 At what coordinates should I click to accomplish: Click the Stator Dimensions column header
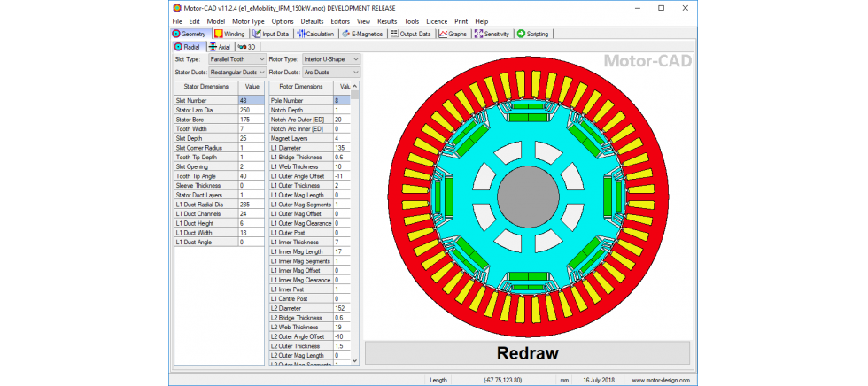point(206,86)
